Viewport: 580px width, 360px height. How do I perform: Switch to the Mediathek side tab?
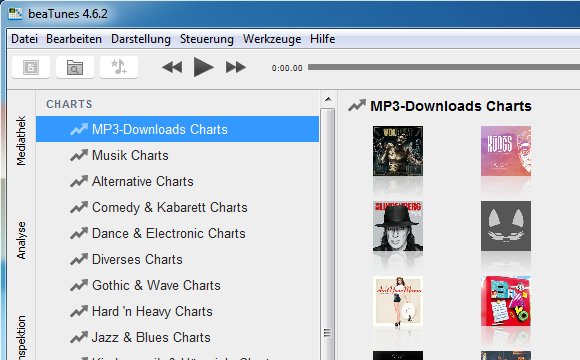click(21, 141)
